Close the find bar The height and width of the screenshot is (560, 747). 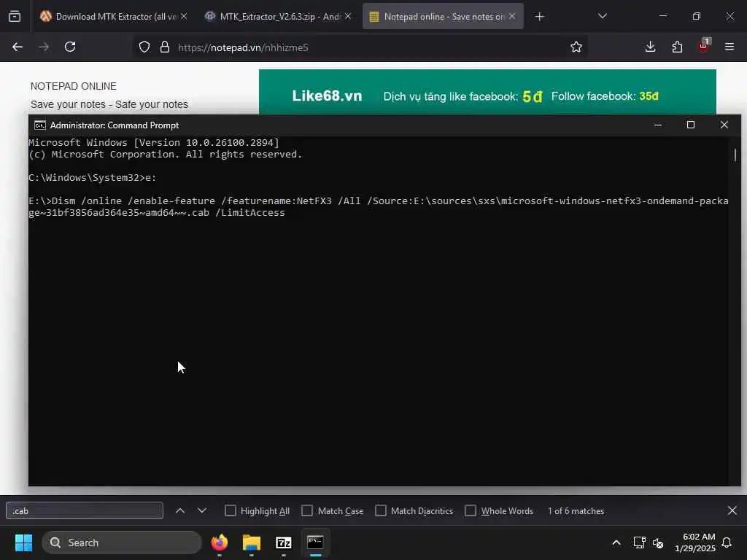click(732, 510)
